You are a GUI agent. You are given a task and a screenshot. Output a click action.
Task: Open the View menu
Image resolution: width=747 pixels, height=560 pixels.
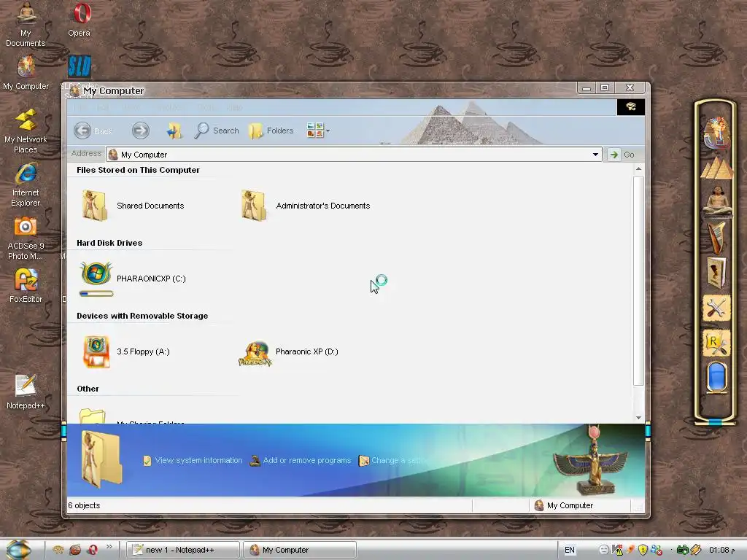pos(131,108)
